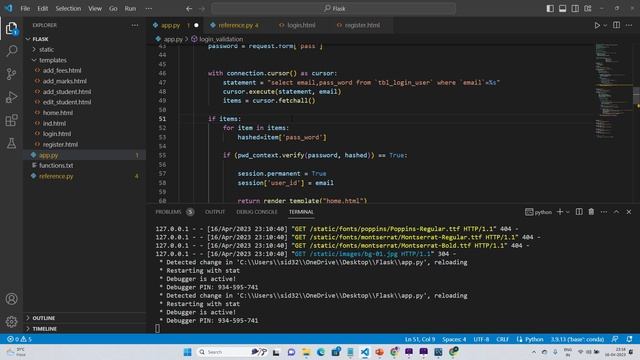This screenshot has height=360, width=640.
Task: Open terminal panel more actions
Action: tap(604, 212)
